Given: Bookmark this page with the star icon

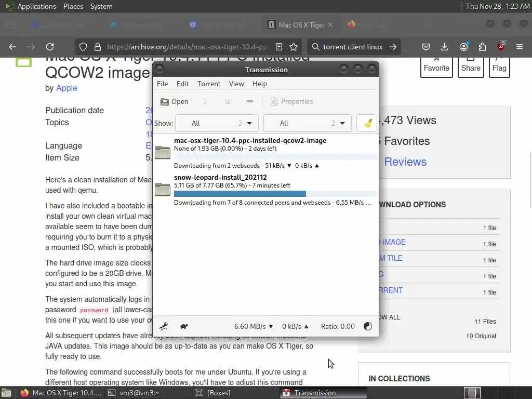Looking at the screenshot, I should (294, 47).
